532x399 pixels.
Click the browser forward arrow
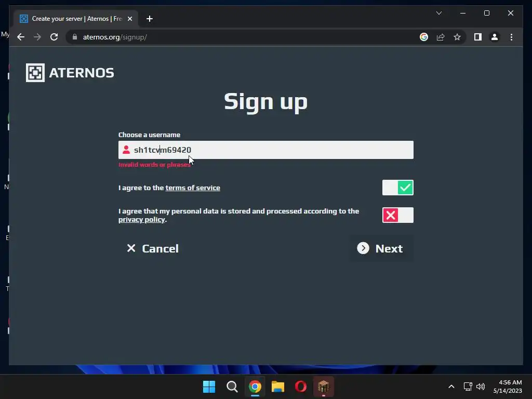[37, 37]
